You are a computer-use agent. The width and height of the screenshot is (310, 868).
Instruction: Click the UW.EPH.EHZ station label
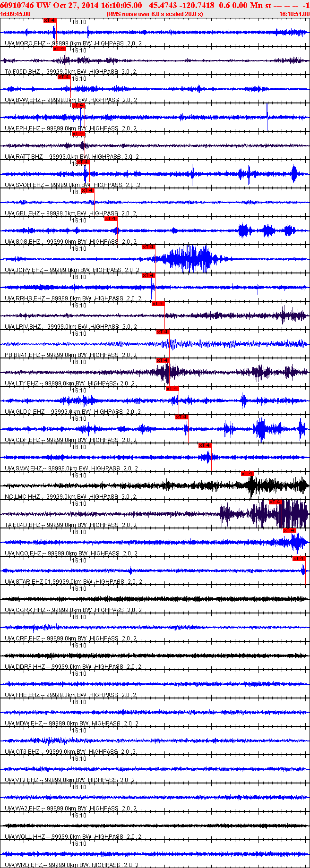click(71, 128)
